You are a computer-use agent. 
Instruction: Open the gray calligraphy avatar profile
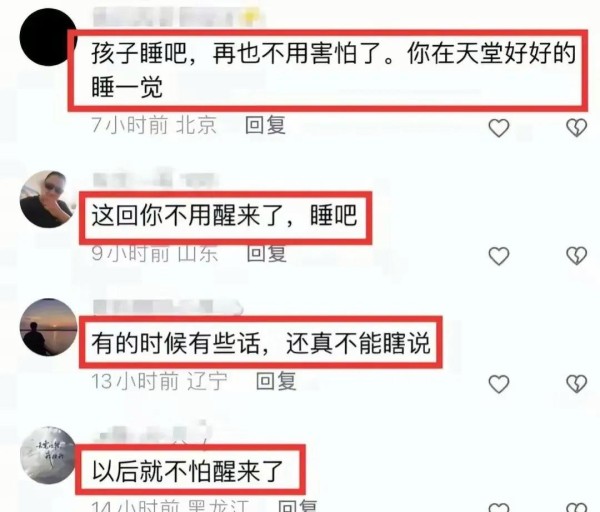pyautogui.click(x=48, y=455)
